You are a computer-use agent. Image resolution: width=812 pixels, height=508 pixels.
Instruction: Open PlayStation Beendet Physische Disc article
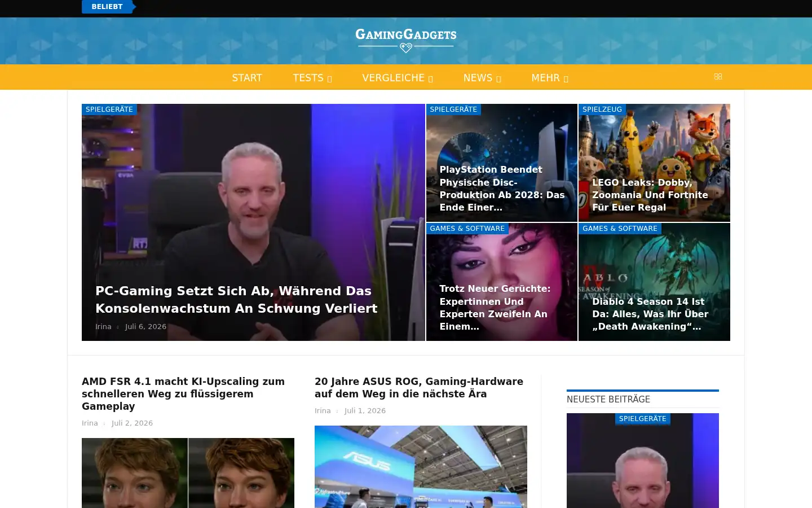point(502,189)
